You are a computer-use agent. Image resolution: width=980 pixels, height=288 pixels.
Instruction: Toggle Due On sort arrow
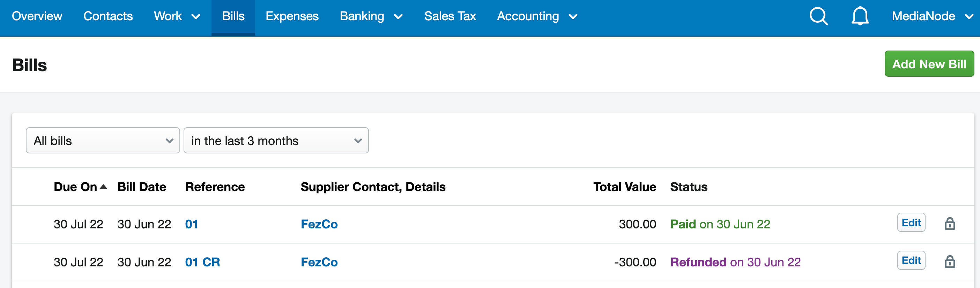pos(103,187)
